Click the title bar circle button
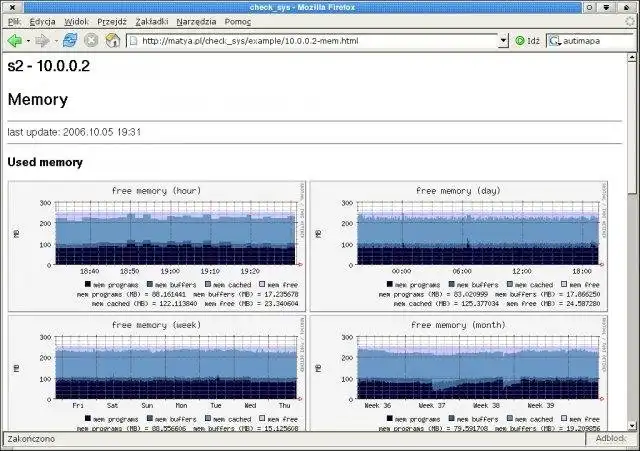The image size is (640, 451). 589,7
